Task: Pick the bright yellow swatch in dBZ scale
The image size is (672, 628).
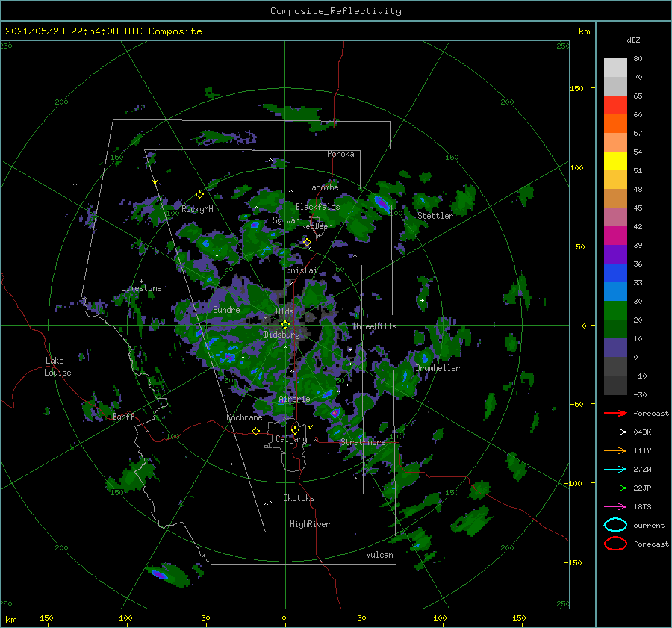Action: pyautogui.click(x=615, y=161)
